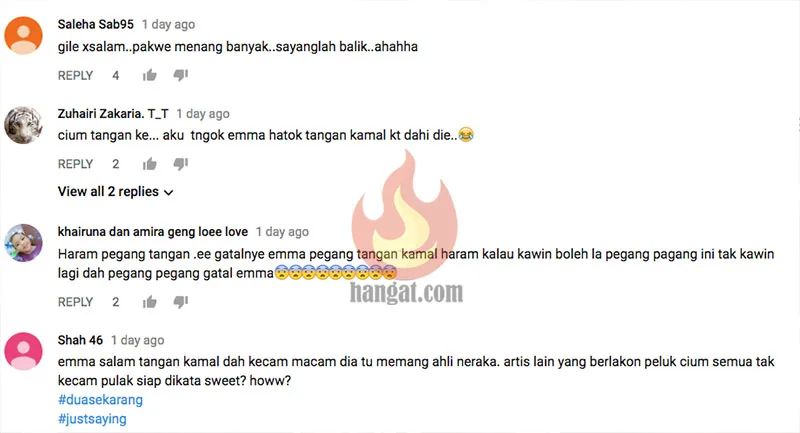The height and width of the screenshot is (433, 800).
Task: Reply to Saleha Sab95's comment
Action: click(76, 75)
